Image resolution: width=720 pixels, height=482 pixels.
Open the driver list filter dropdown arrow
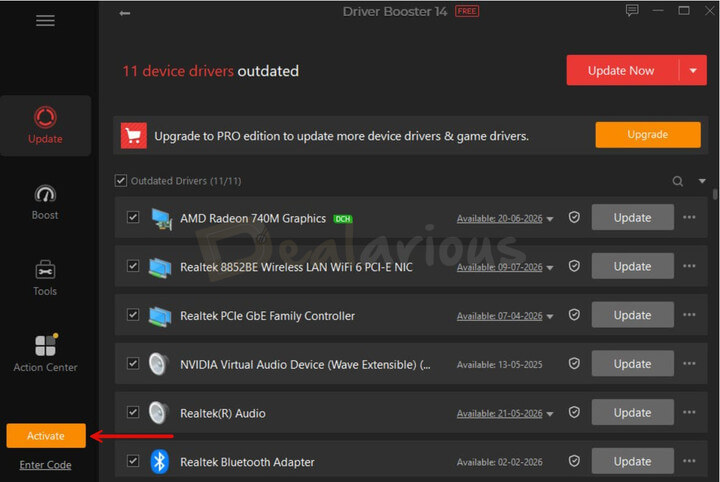pos(702,181)
